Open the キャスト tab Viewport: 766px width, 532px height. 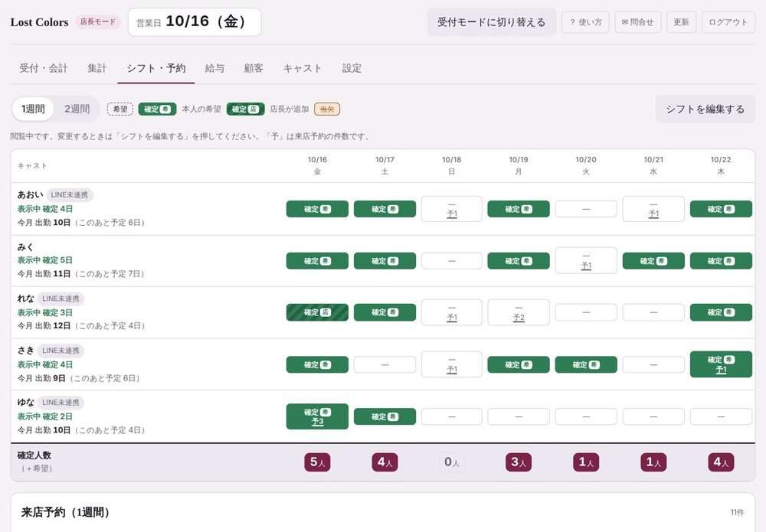point(303,68)
